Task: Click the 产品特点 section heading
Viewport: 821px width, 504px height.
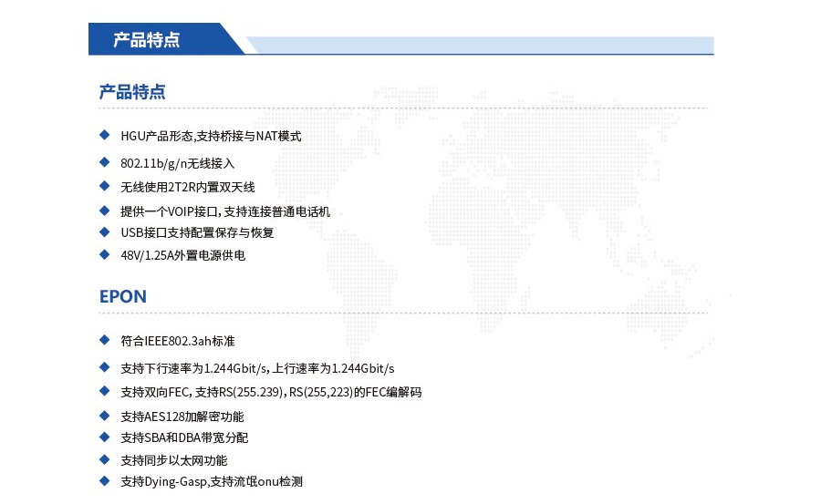Action: pyautogui.click(x=132, y=92)
